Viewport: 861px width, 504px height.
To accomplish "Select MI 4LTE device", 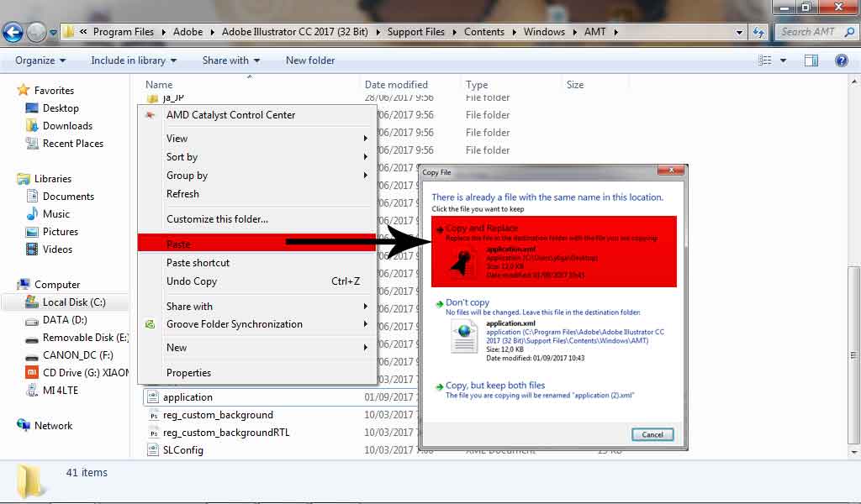I will (x=61, y=390).
